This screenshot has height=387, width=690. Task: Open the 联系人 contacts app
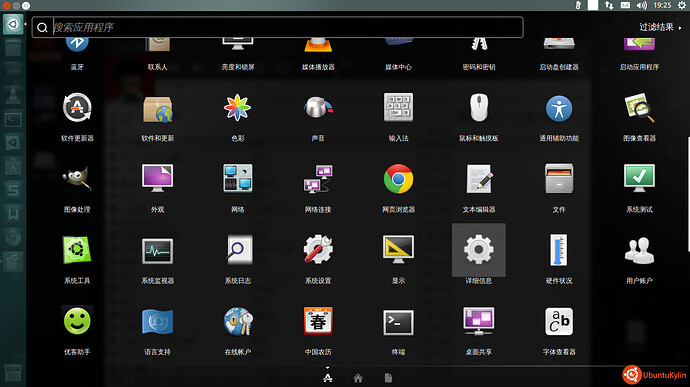click(158, 45)
